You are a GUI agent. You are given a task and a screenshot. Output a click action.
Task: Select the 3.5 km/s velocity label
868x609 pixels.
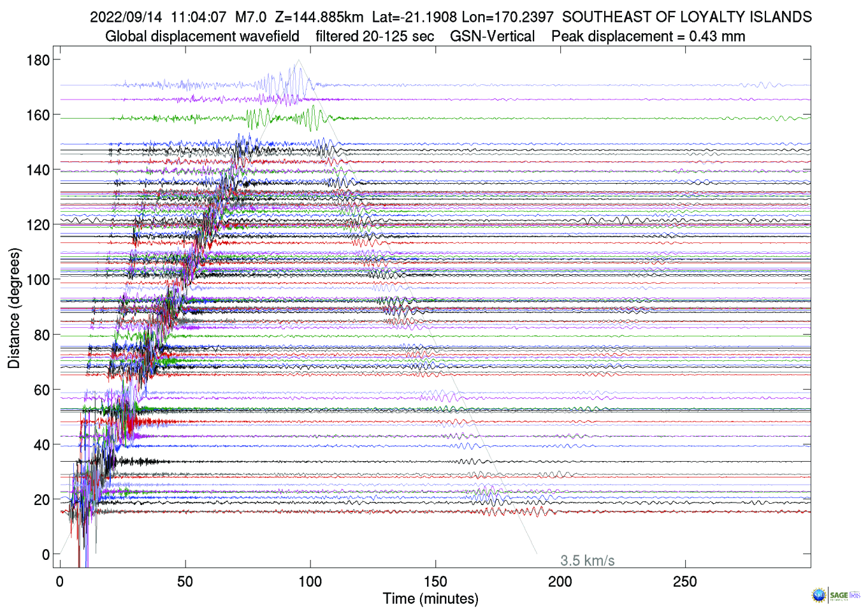pyautogui.click(x=587, y=561)
